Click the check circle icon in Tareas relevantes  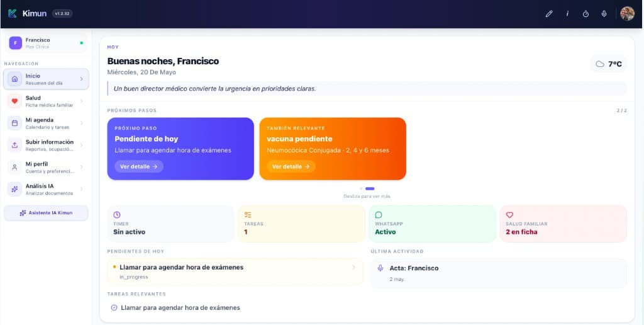[114, 308]
